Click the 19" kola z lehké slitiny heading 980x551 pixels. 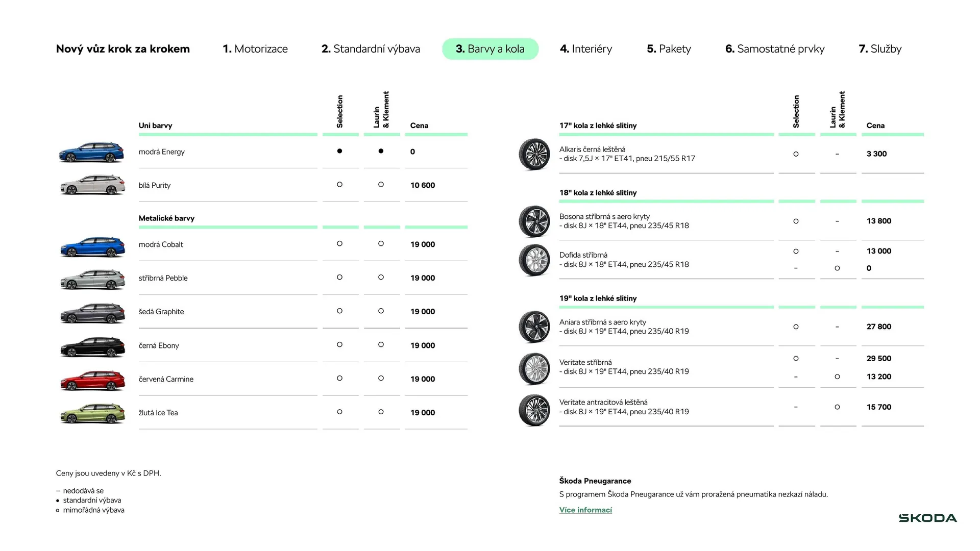pyautogui.click(x=598, y=298)
